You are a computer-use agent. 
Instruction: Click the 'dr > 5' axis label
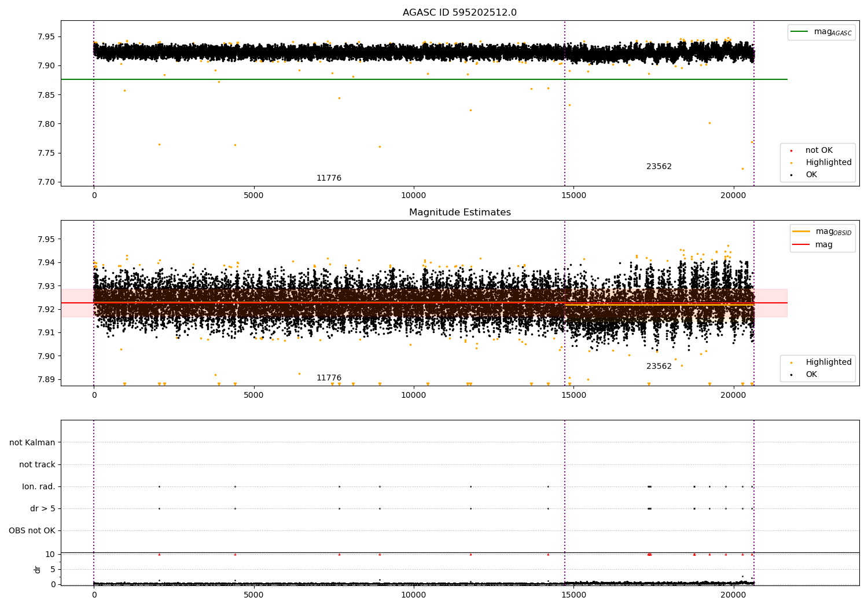[42, 508]
